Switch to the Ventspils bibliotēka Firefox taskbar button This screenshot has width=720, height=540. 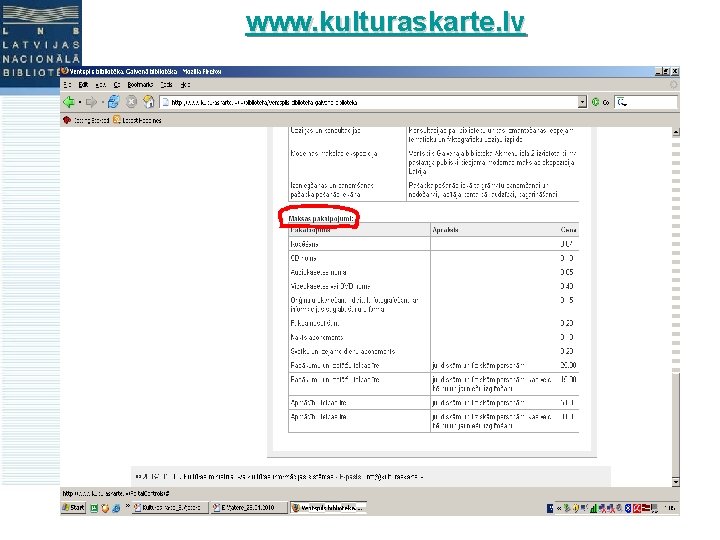coord(328,507)
